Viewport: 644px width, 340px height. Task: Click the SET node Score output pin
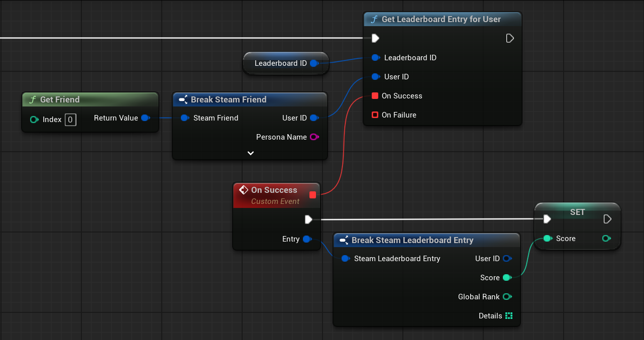click(606, 239)
